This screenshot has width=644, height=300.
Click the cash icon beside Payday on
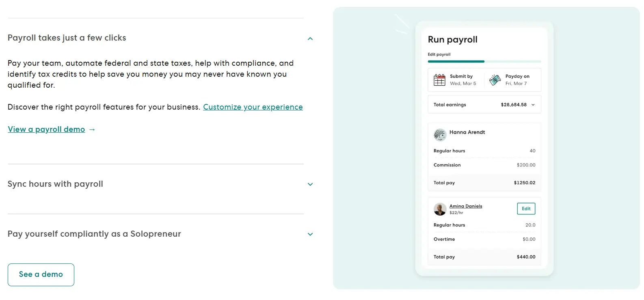click(495, 80)
